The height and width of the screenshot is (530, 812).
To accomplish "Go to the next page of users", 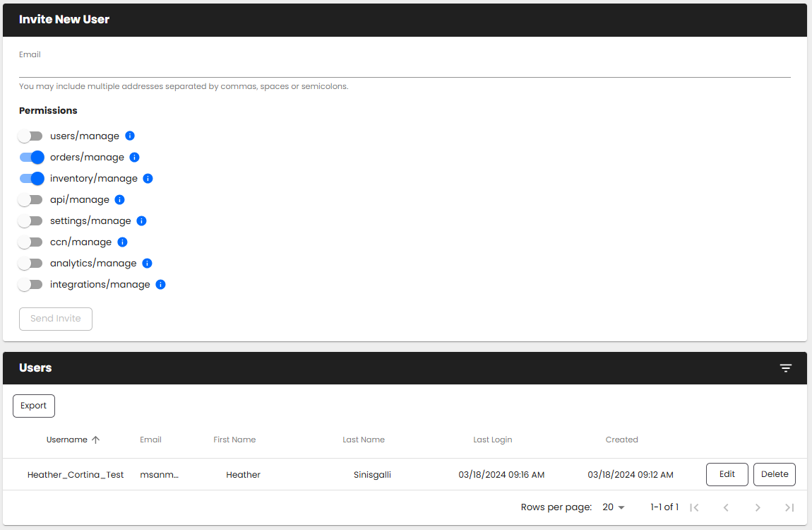I will [x=758, y=507].
